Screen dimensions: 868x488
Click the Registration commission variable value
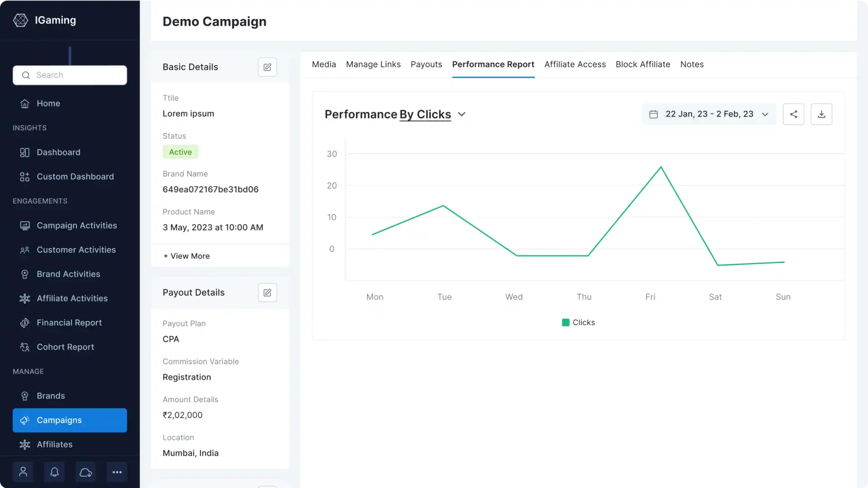coord(187,377)
